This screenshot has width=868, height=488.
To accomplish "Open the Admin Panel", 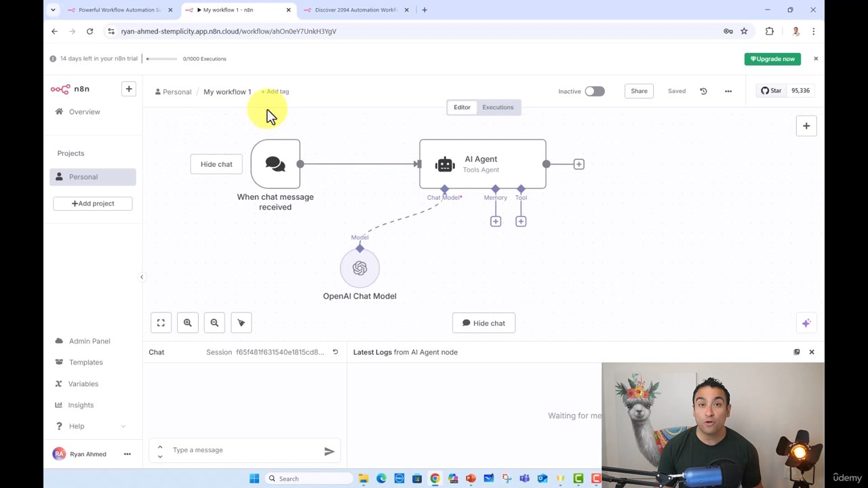I will coord(90,341).
